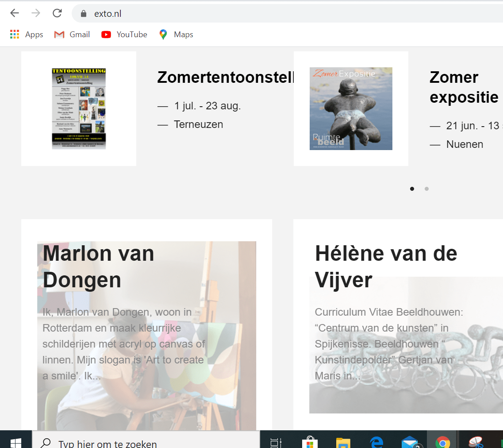This screenshot has height=448, width=503.
Task: Open Task View in the taskbar
Action: (276, 442)
